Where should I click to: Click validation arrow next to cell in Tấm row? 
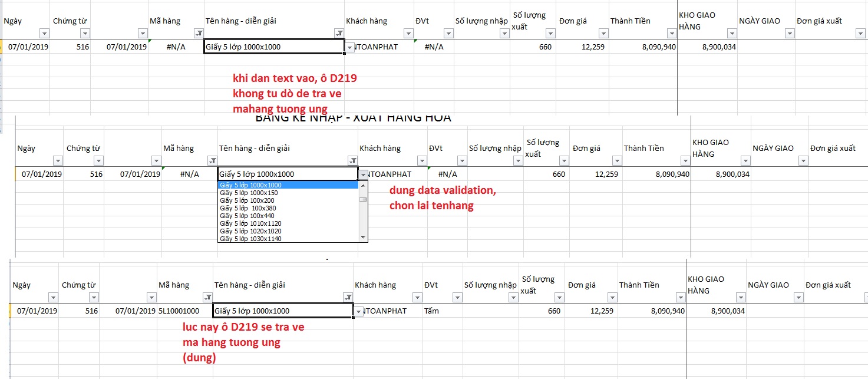click(x=359, y=311)
